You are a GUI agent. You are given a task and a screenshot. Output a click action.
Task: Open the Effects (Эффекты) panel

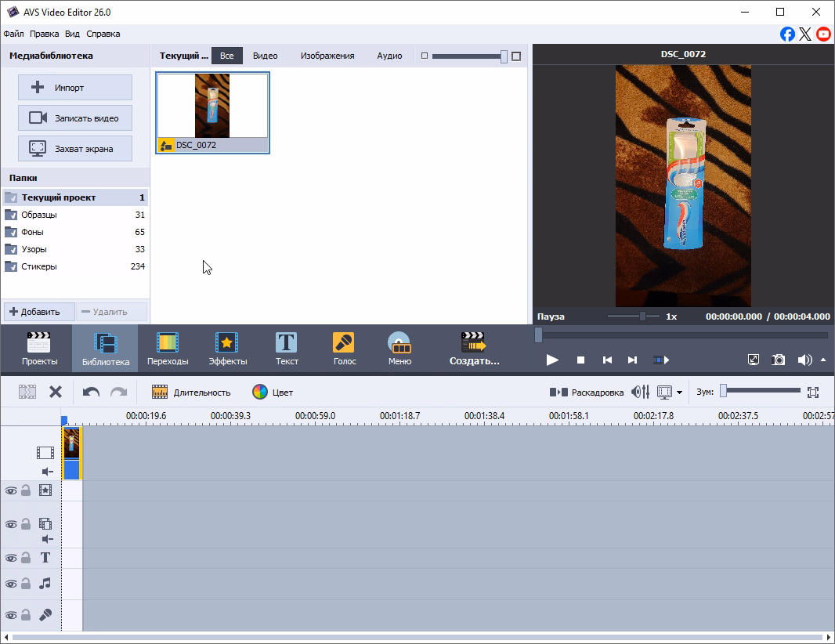[x=228, y=349]
